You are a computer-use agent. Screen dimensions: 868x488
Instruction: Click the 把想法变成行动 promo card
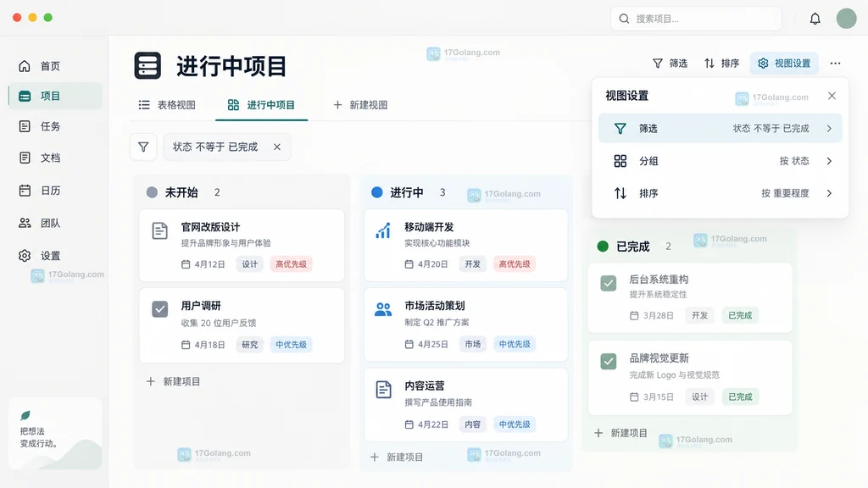click(55, 434)
